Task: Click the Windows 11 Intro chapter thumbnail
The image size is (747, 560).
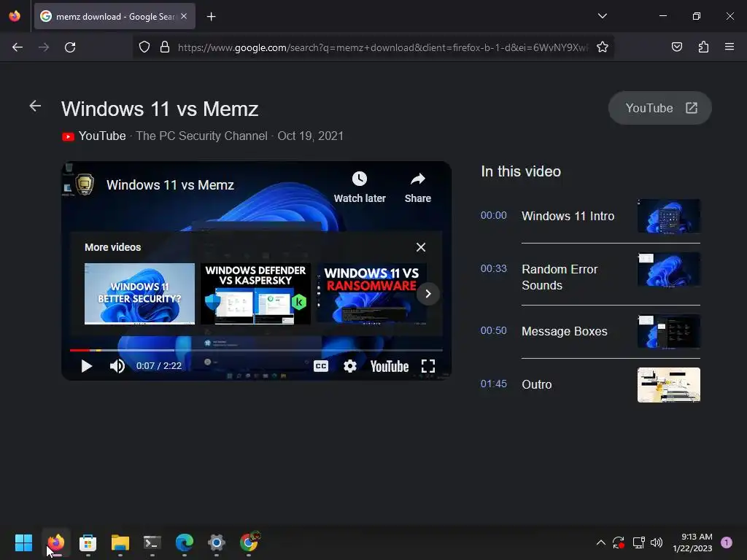Action: coord(669,216)
